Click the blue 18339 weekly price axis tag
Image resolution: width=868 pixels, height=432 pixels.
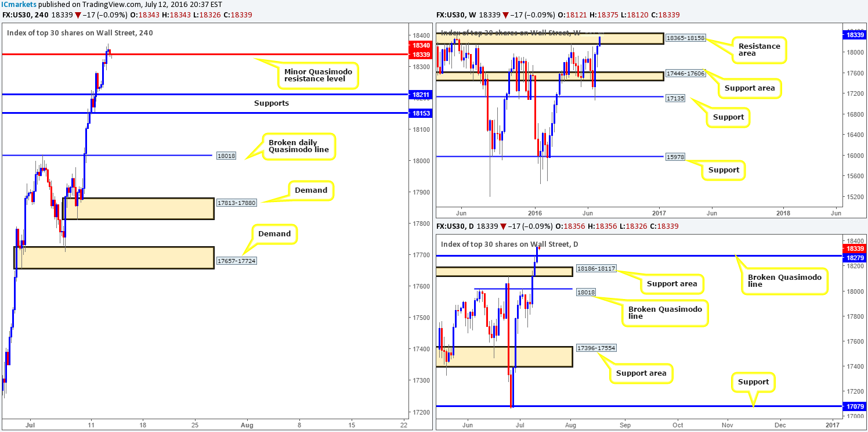(853, 35)
